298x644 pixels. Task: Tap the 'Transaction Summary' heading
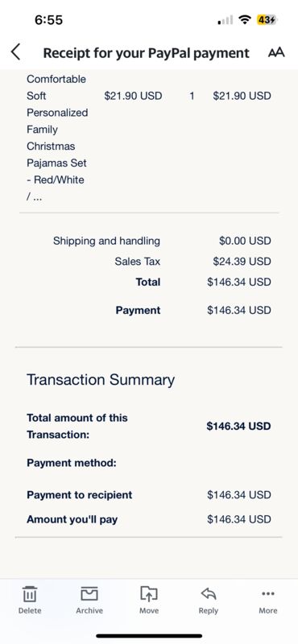click(101, 379)
